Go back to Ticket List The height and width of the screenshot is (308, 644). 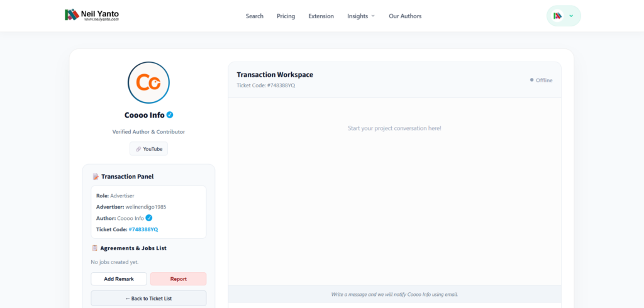pyautogui.click(x=148, y=298)
